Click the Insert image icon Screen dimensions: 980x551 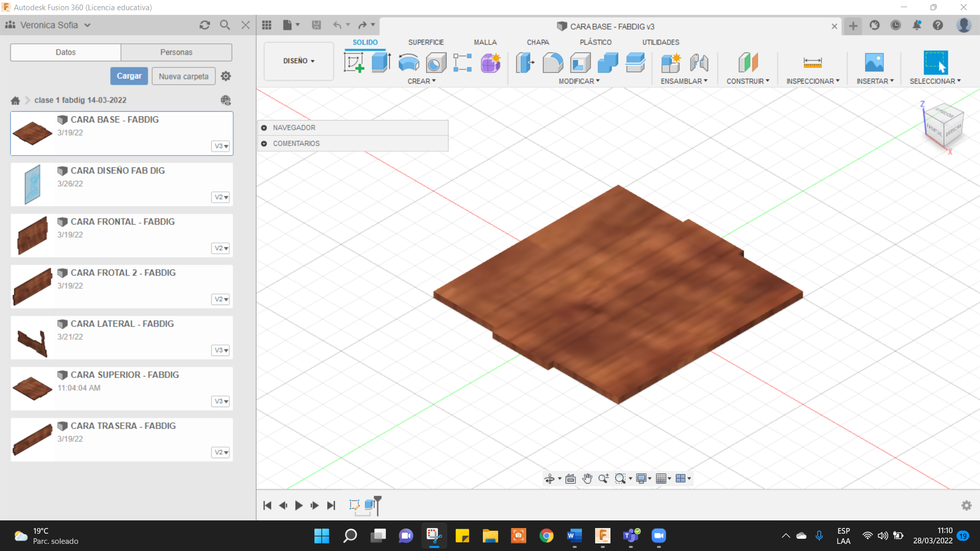coord(874,63)
